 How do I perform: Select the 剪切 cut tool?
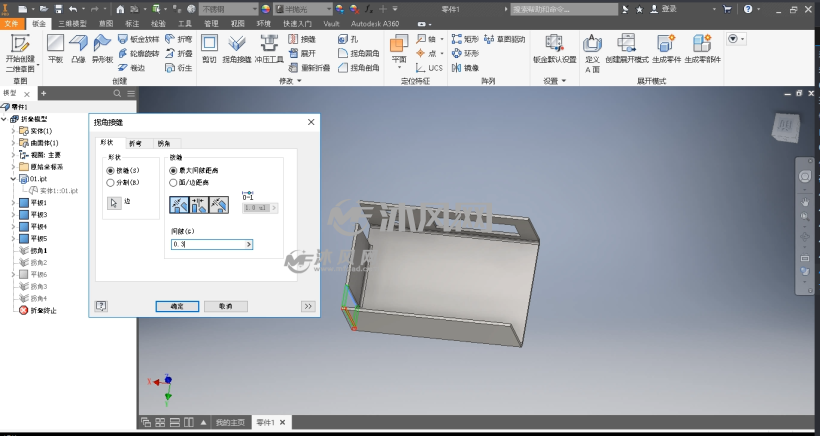(x=209, y=49)
